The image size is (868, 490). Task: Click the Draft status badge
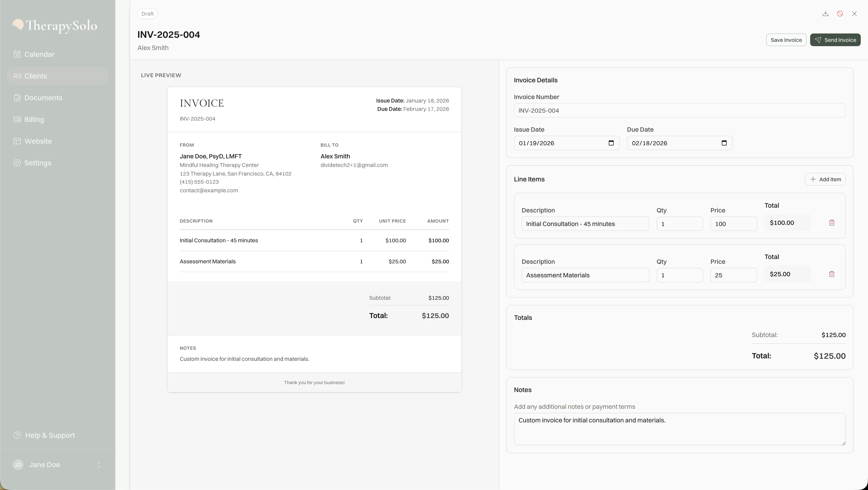click(x=147, y=14)
